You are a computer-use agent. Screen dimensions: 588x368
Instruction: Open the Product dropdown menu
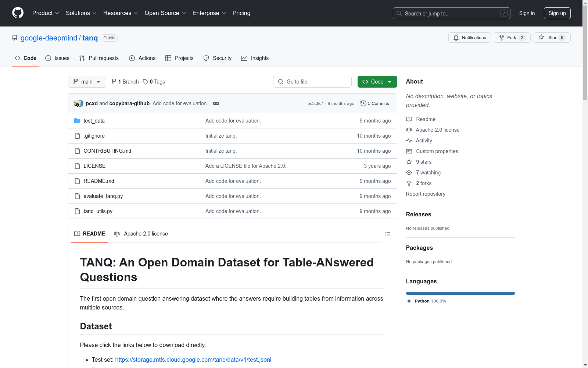pyautogui.click(x=46, y=13)
